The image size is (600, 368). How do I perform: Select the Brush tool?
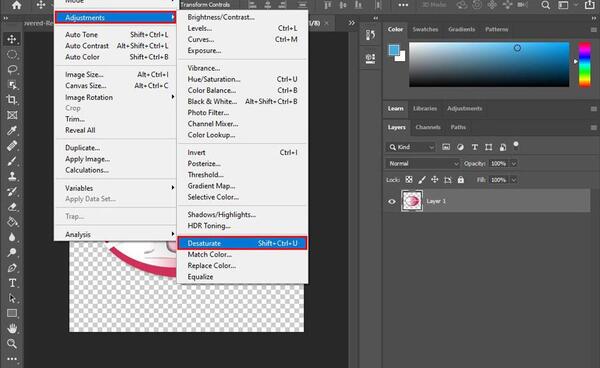coord(12,161)
